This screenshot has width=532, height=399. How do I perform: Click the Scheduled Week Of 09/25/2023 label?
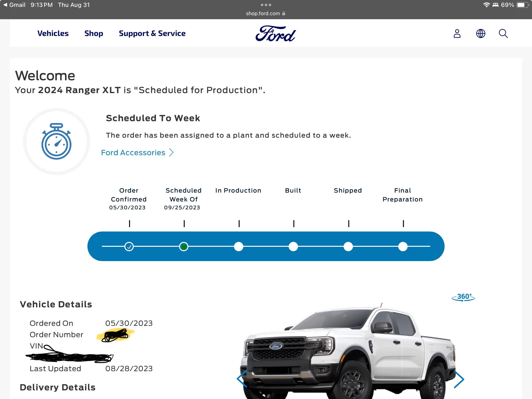pyautogui.click(x=183, y=199)
